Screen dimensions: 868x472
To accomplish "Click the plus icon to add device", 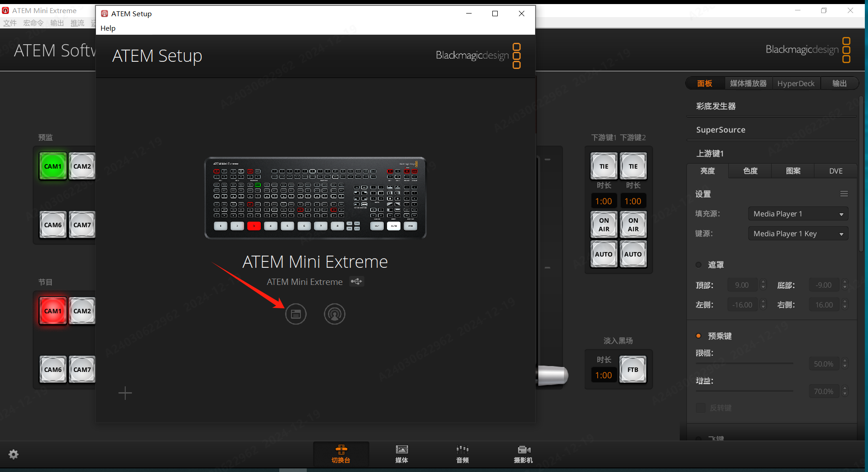I will click(x=125, y=393).
